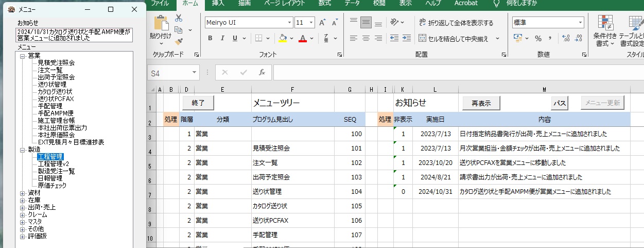Click the center align icon
Screen dimensions: 644x248
coord(366,38)
